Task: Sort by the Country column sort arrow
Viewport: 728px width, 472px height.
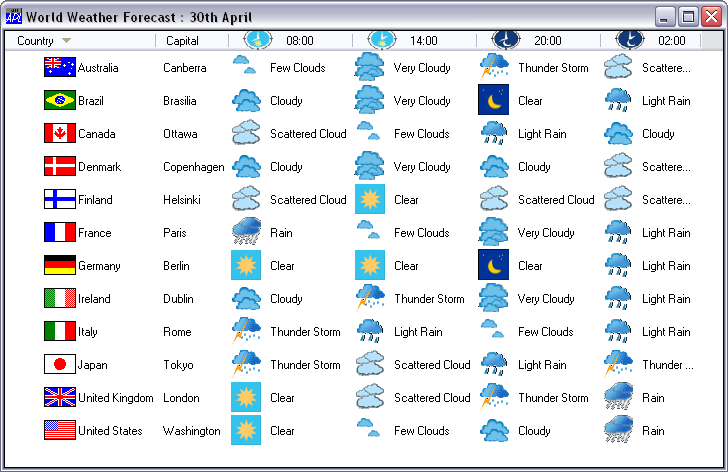Action: [x=66, y=41]
